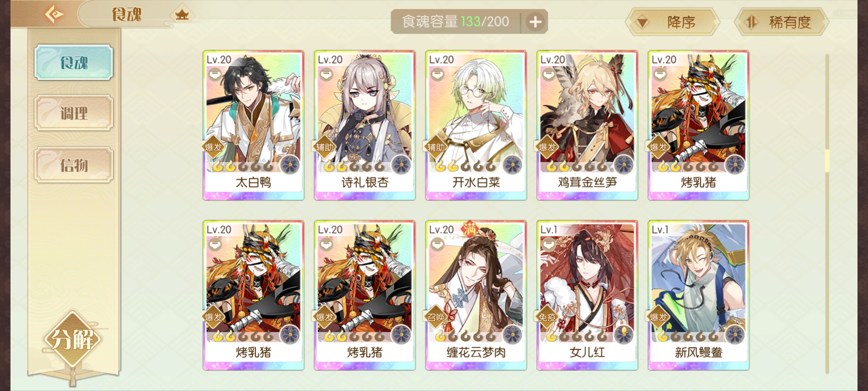
Task: Open the 稀有度 sort criteria dropdown
Action: [x=781, y=22]
